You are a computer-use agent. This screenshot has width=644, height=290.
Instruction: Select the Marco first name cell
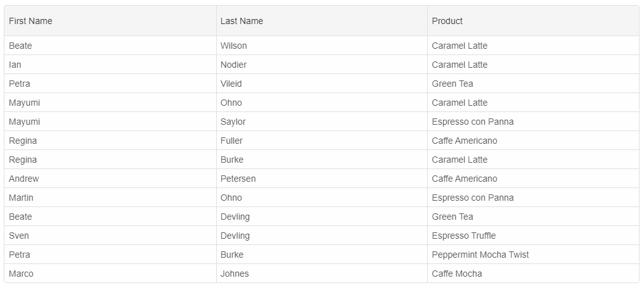click(x=22, y=274)
